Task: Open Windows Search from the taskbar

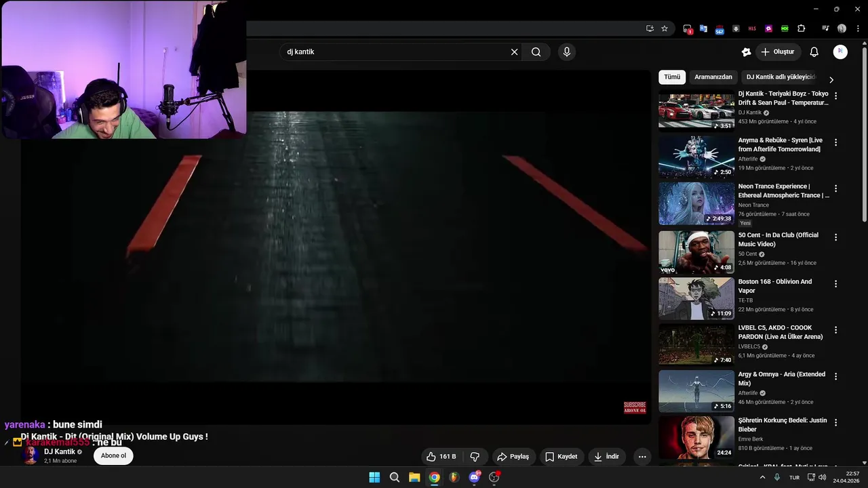Action: 395,477
